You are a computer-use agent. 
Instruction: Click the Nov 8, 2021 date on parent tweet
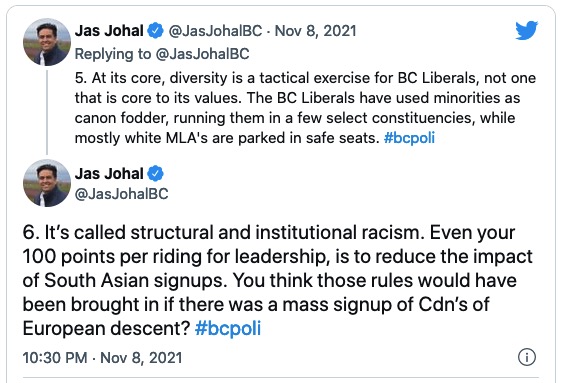pos(315,31)
